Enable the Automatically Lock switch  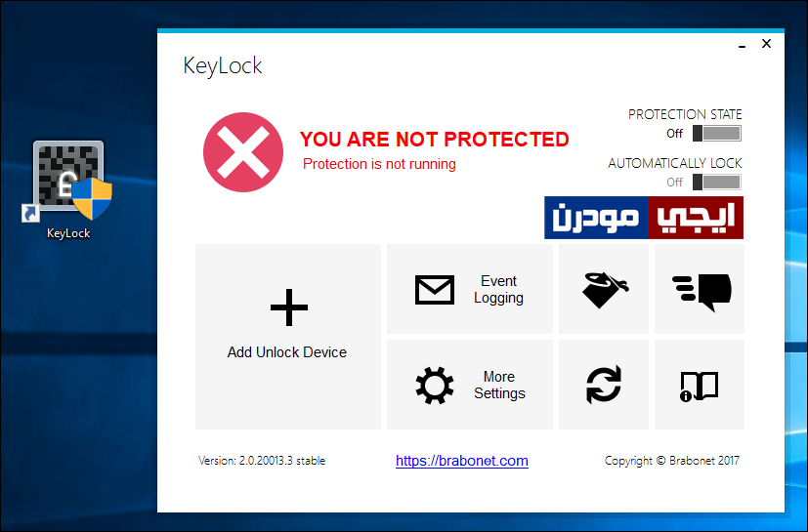(717, 182)
